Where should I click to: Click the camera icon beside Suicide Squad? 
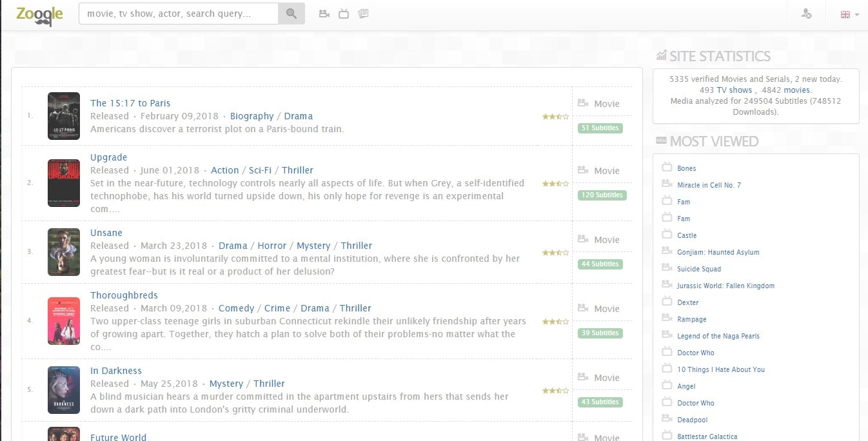pos(667,268)
